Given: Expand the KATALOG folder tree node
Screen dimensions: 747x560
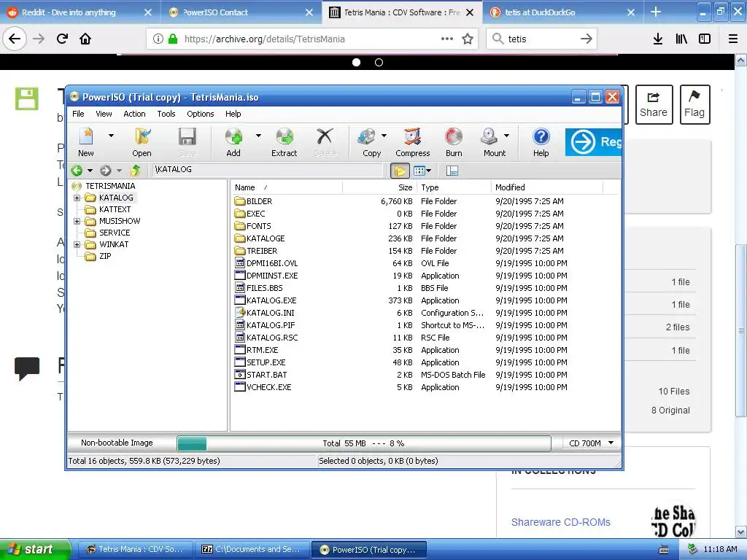Looking at the screenshot, I should click(x=77, y=198).
